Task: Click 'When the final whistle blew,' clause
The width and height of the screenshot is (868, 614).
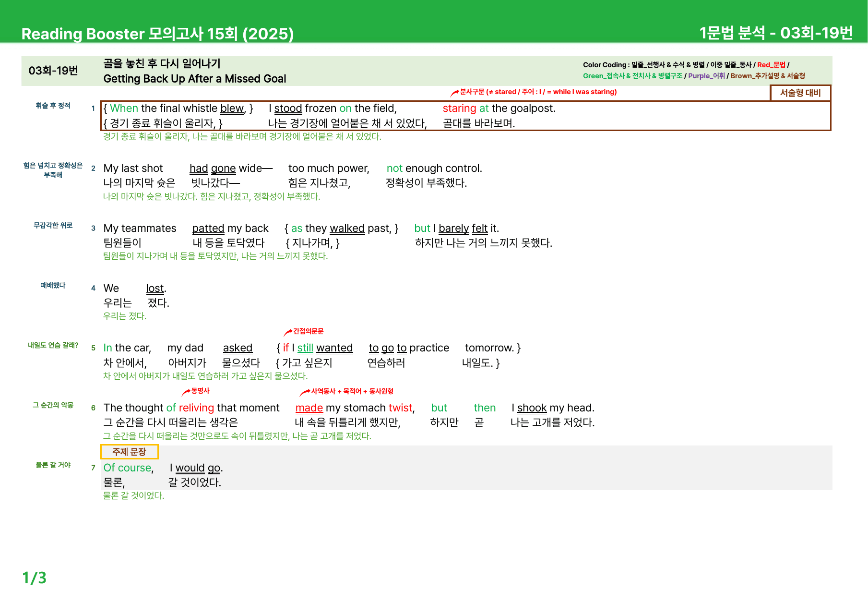Action: click(178, 108)
